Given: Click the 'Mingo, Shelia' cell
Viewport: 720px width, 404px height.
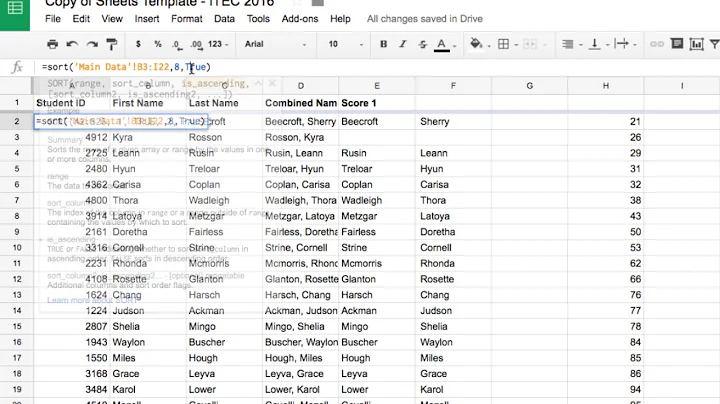Looking at the screenshot, I should [300, 326].
